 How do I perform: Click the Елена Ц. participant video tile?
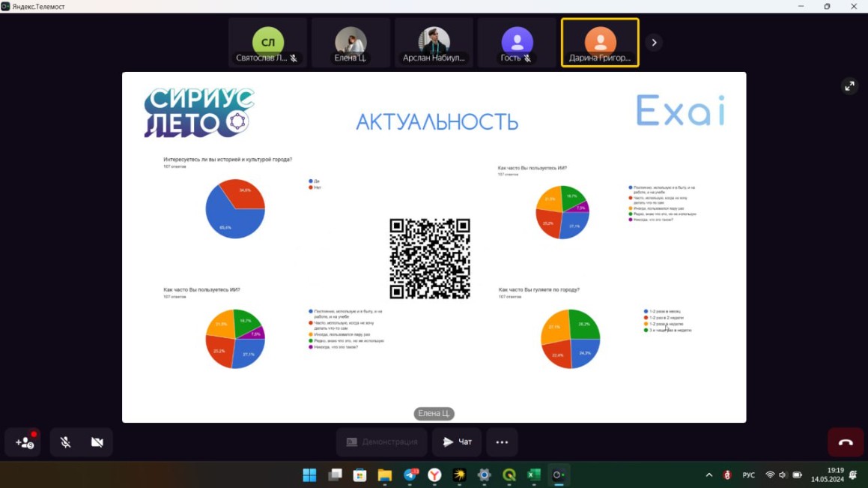(350, 43)
